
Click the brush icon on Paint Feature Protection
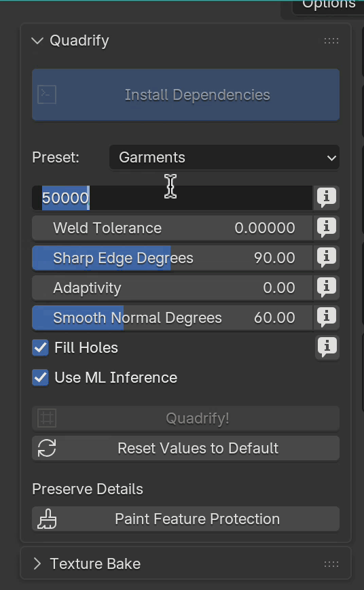tap(47, 519)
